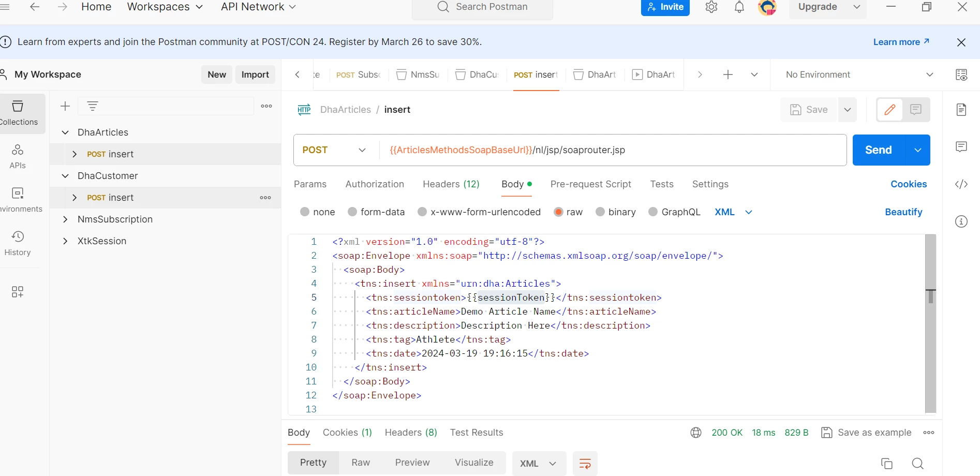
Task: Open tabs list dropdown chevron
Action: (x=754, y=75)
